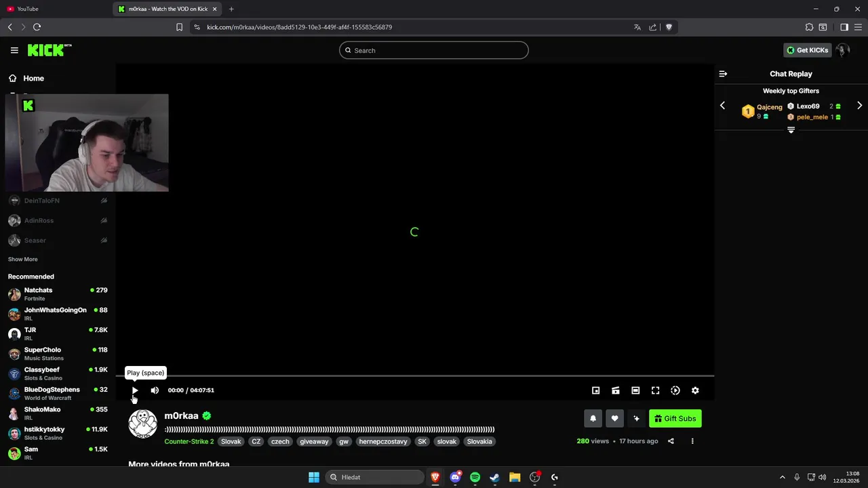Image resolution: width=868 pixels, height=488 pixels.
Task: Open BlueDogStephens recommended channel
Action: pos(58,393)
